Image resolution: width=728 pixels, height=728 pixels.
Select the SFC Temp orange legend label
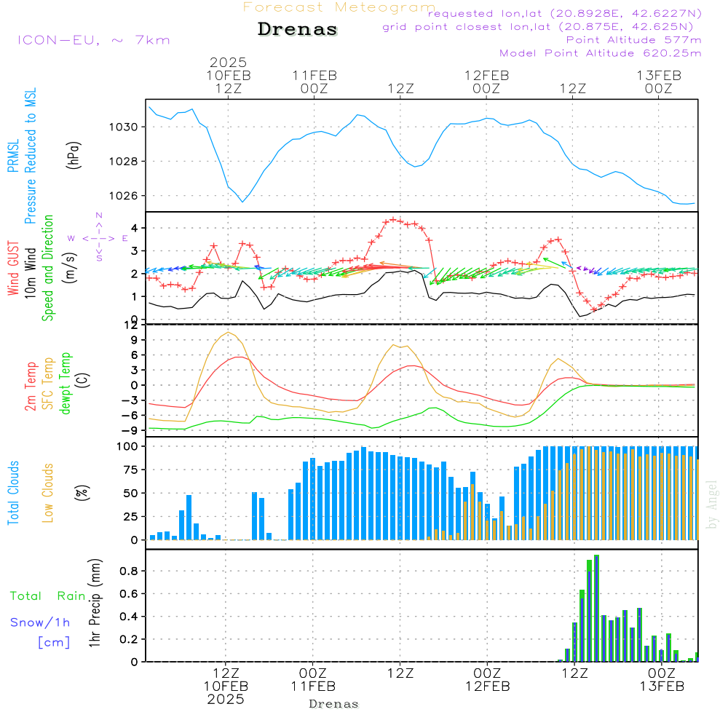[48, 384]
